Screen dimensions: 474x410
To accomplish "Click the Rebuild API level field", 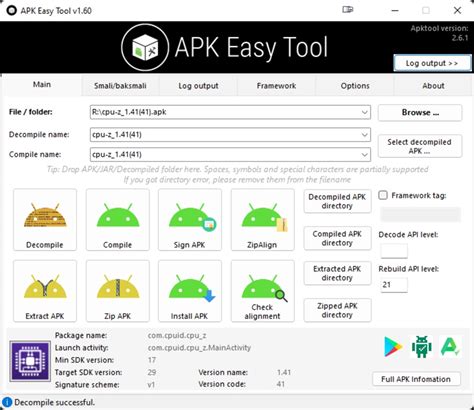I will point(394,285).
